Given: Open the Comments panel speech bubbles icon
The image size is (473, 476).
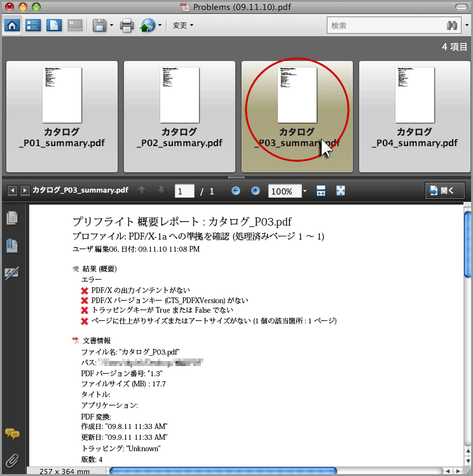Looking at the screenshot, I should [11, 434].
